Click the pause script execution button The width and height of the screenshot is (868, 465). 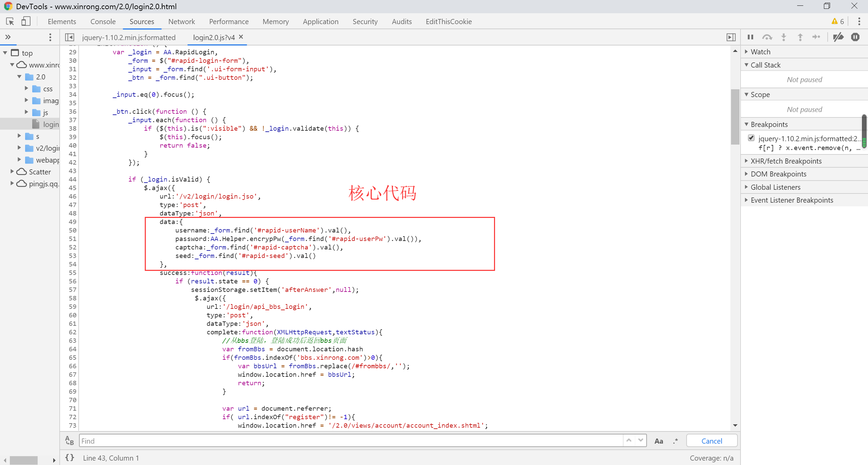point(750,37)
